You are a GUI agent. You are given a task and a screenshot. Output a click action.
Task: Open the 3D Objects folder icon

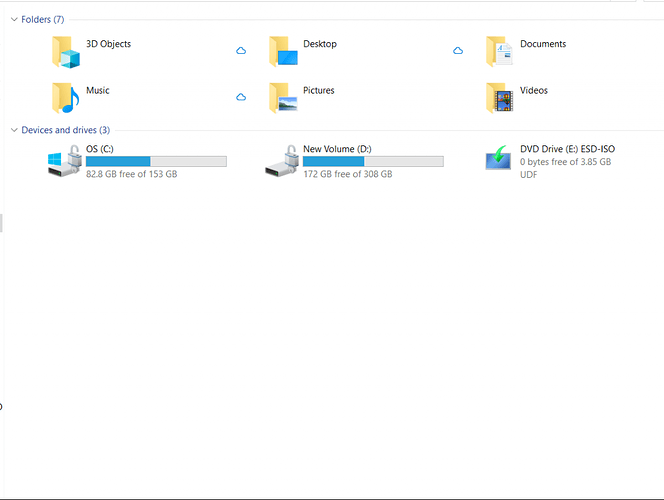tap(66, 52)
